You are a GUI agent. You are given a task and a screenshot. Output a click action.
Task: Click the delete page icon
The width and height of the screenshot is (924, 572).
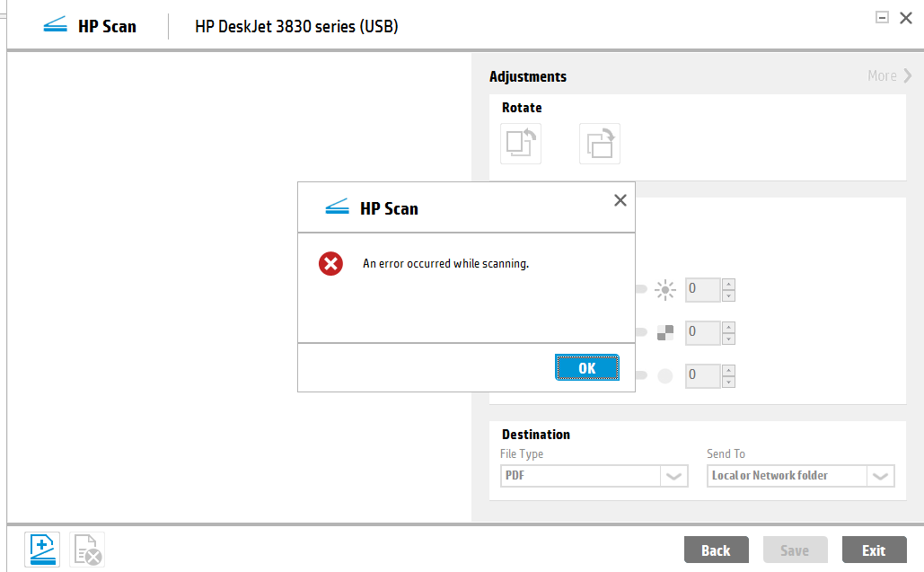pyautogui.click(x=87, y=549)
